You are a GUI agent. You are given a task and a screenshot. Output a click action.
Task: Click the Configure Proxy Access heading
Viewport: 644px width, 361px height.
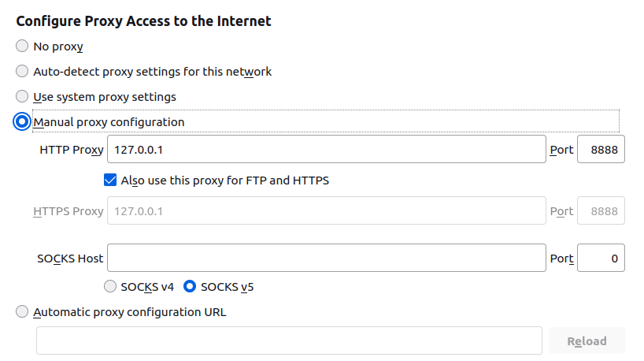point(143,21)
